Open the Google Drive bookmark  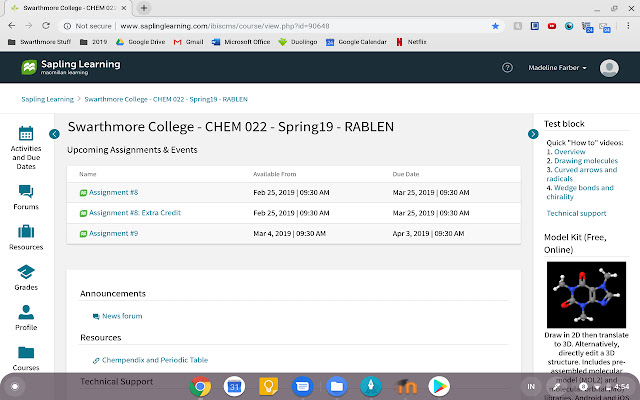(140, 42)
